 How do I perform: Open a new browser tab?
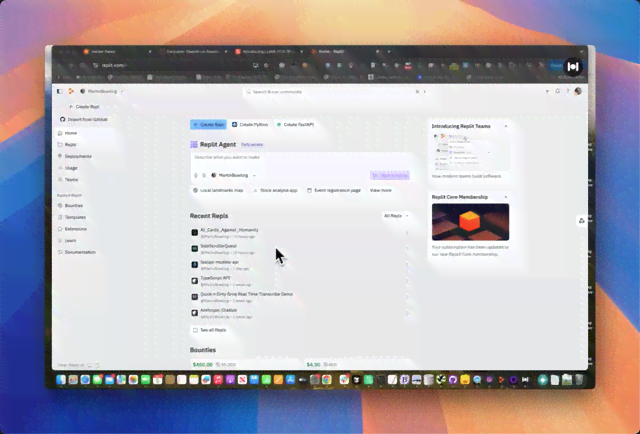point(389,51)
